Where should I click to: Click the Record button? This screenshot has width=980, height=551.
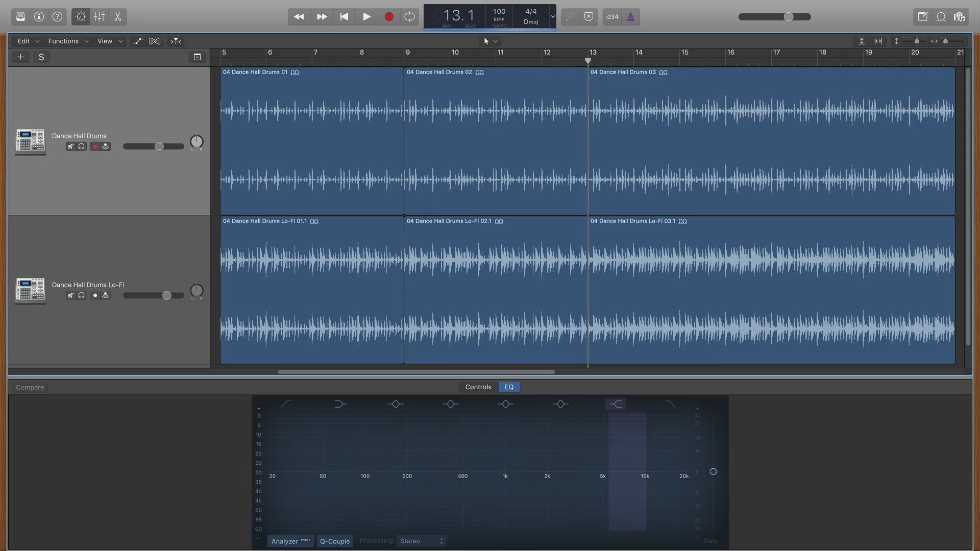389,17
